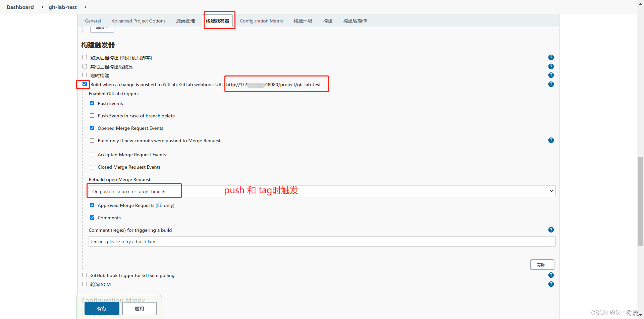The image size is (644, 319).
Task: Switch to Configuration Matrix tab
Action: click(x=261, y=21)
